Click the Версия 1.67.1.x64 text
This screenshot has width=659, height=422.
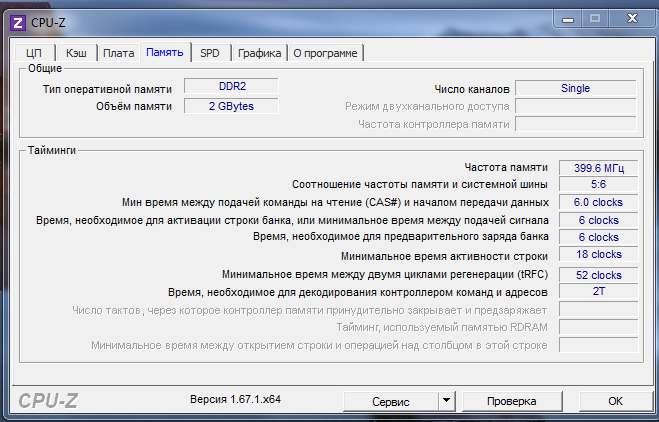click(235, 399)
